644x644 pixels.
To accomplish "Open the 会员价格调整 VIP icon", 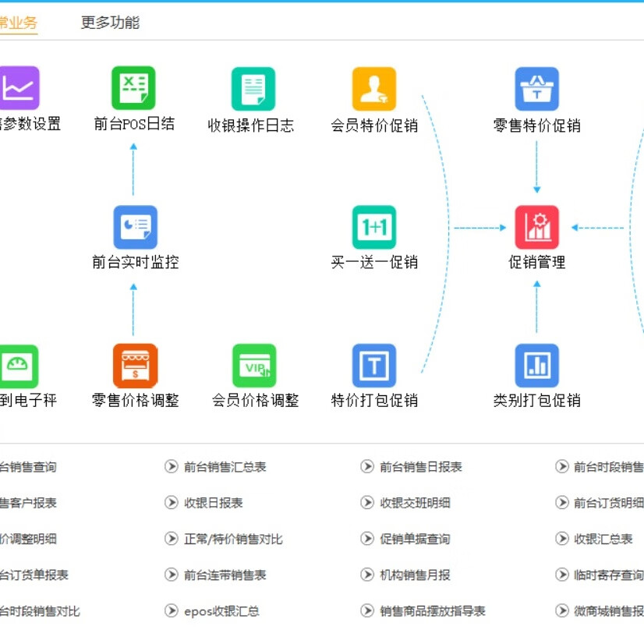I will [x=254, y=366].
